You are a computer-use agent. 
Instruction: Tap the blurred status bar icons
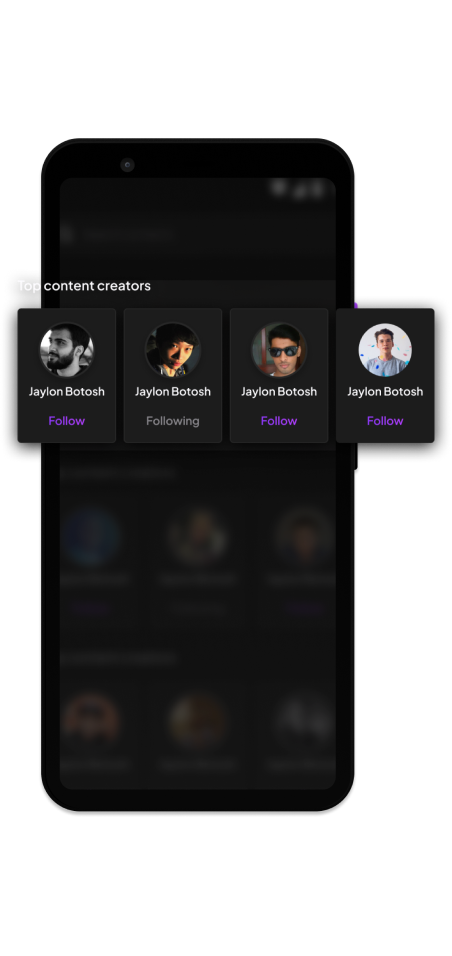297,188
